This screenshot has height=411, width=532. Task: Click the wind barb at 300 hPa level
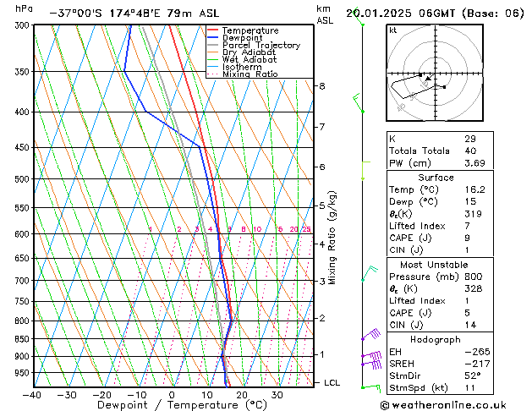coord(358,16)
